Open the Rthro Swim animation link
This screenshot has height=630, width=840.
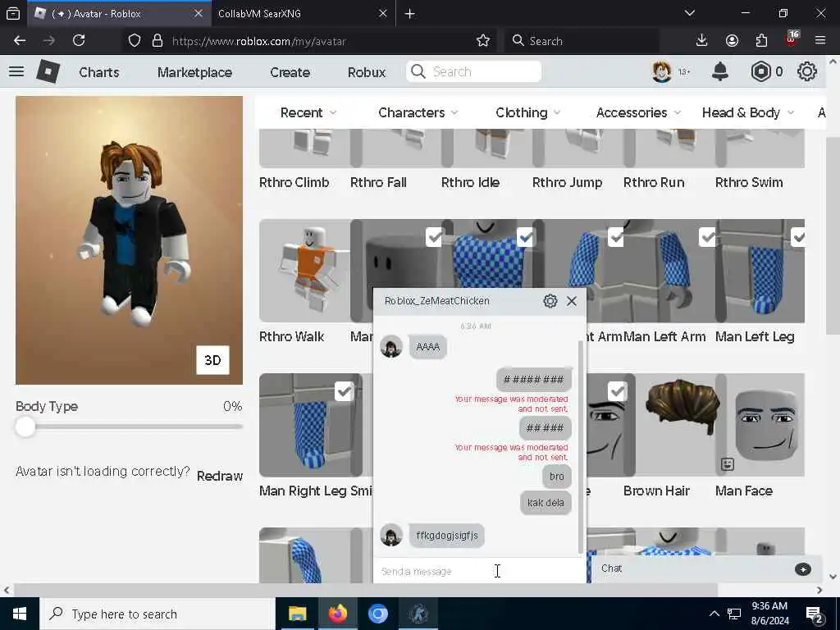749,182
